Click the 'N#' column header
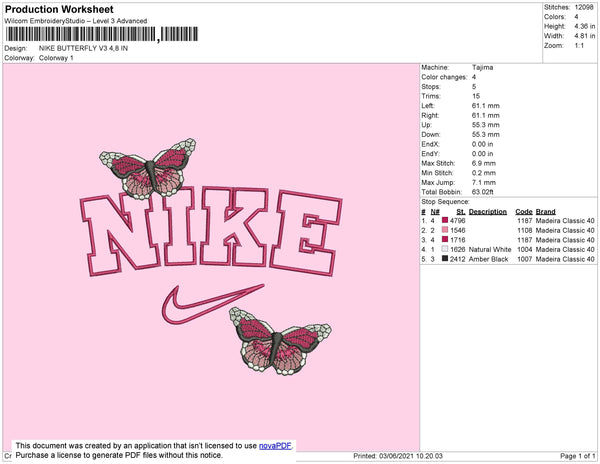 tap(435, 212)
